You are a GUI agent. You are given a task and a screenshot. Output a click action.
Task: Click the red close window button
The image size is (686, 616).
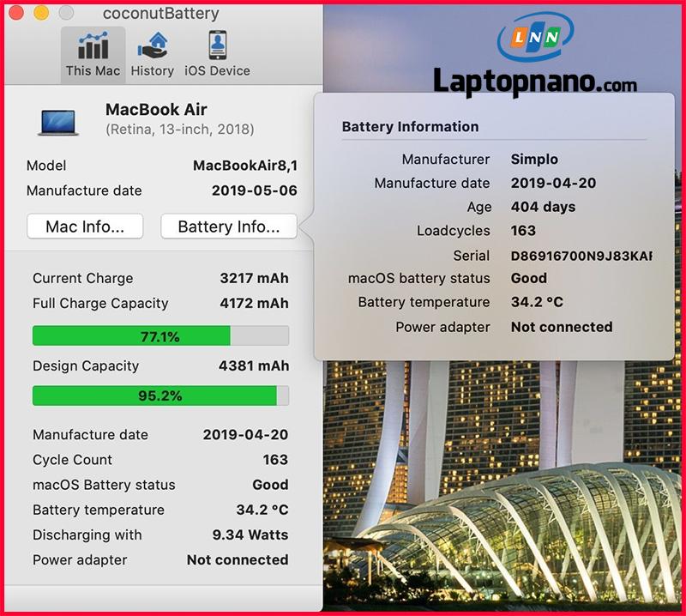point(16,13)
